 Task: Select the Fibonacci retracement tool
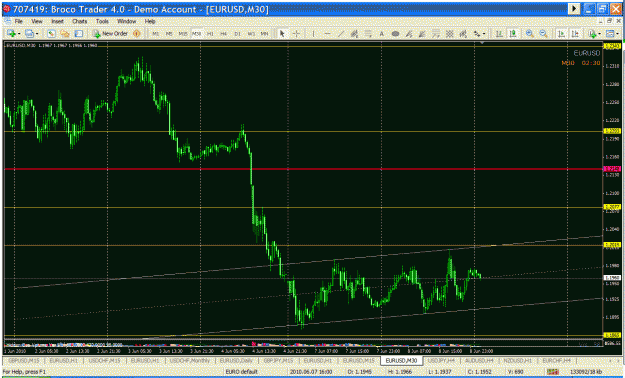point(368,34)
